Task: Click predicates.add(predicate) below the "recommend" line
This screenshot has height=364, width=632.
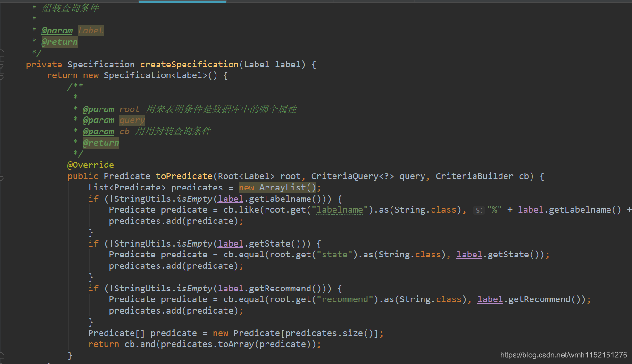Action: [x=174, y=311]
